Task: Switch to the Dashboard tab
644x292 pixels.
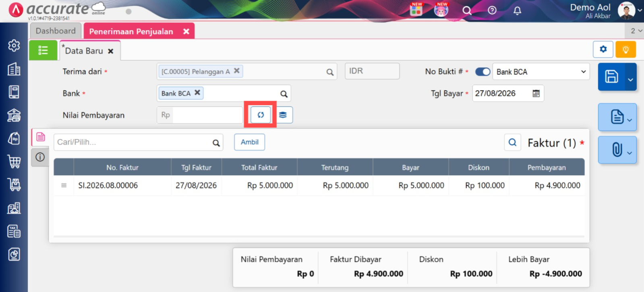Action: tap(56, 31)
